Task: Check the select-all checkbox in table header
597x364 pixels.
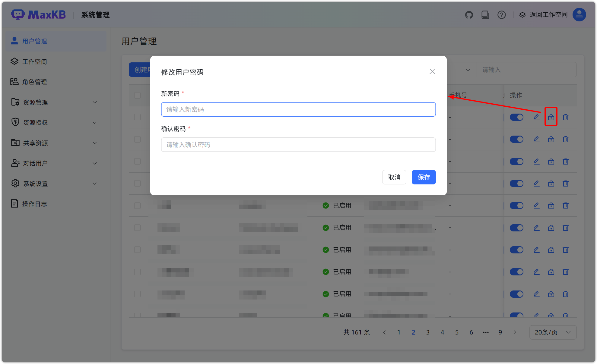Action: point(137,95)
